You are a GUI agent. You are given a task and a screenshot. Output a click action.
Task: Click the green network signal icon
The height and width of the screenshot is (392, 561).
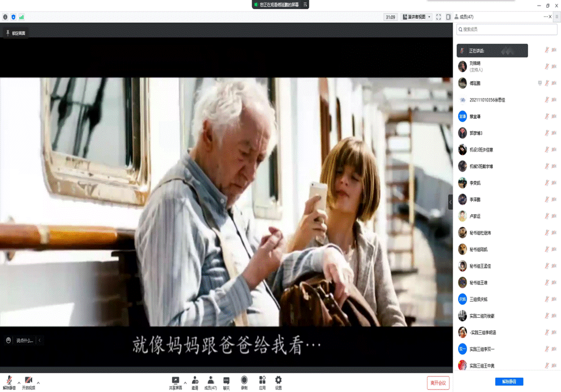21,17
